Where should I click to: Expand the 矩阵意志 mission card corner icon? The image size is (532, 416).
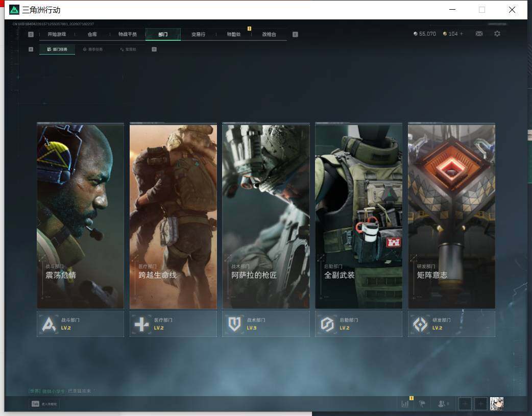(x=414, y=258)
